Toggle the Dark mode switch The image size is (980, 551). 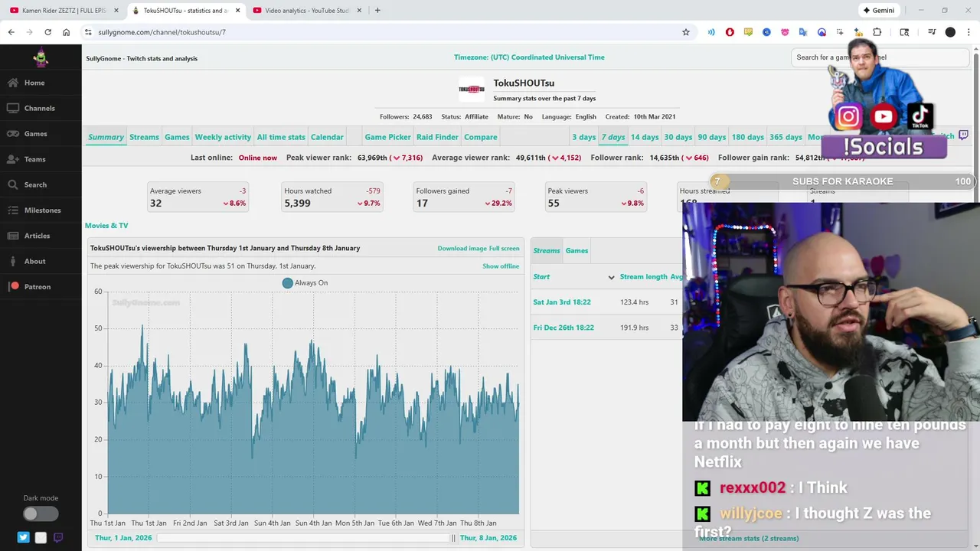[41, 514]
